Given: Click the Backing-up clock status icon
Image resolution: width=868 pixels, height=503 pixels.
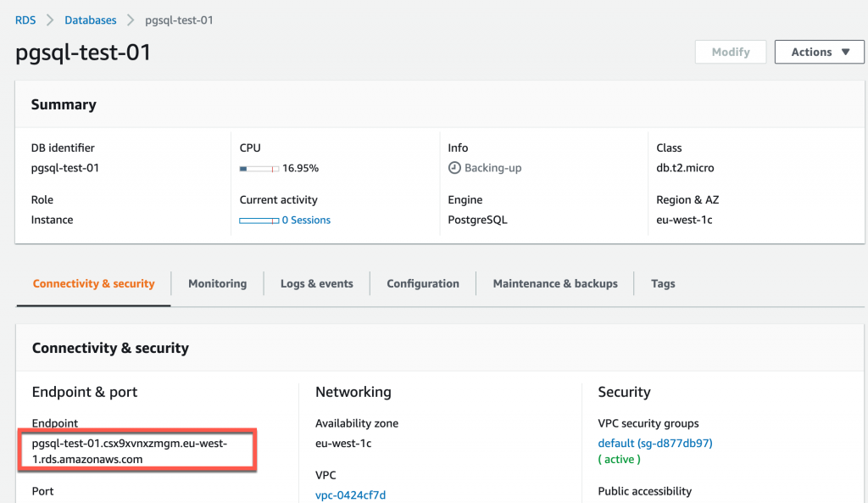Looking at the screenshot, I should point(454,168).
